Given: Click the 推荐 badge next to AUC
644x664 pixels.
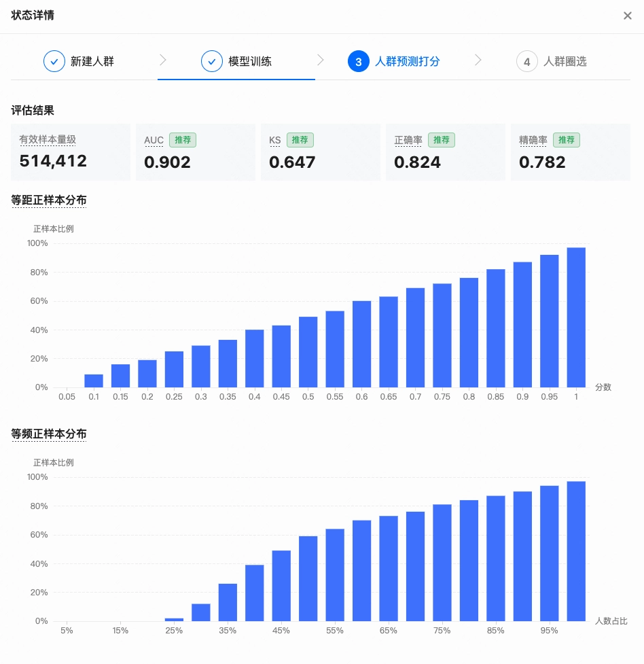Looking at the screenshot, I should point(183,140).
